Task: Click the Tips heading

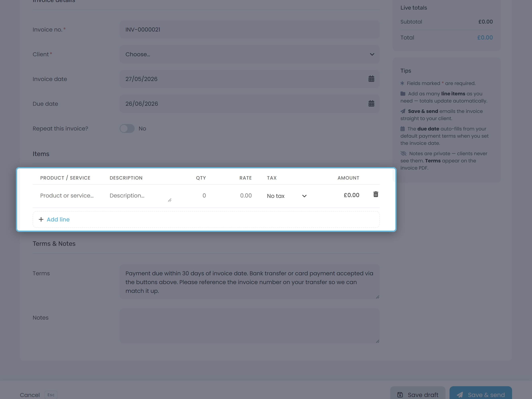Action: coord(405,71)
